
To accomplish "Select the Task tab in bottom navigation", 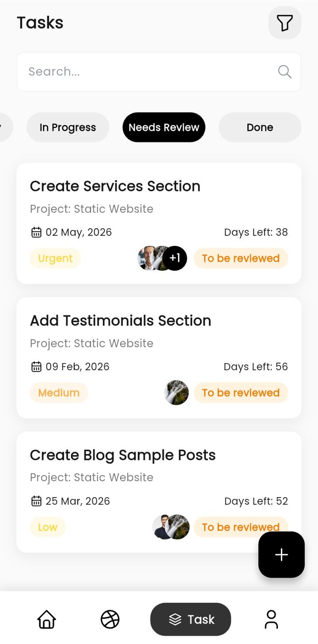I will click(191, 619).
